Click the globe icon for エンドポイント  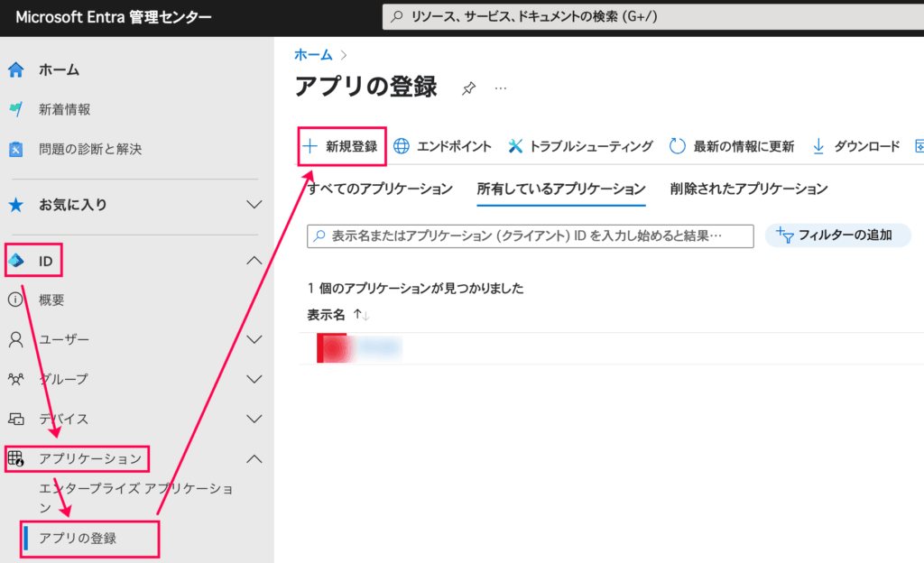click(x=402, y=146)
